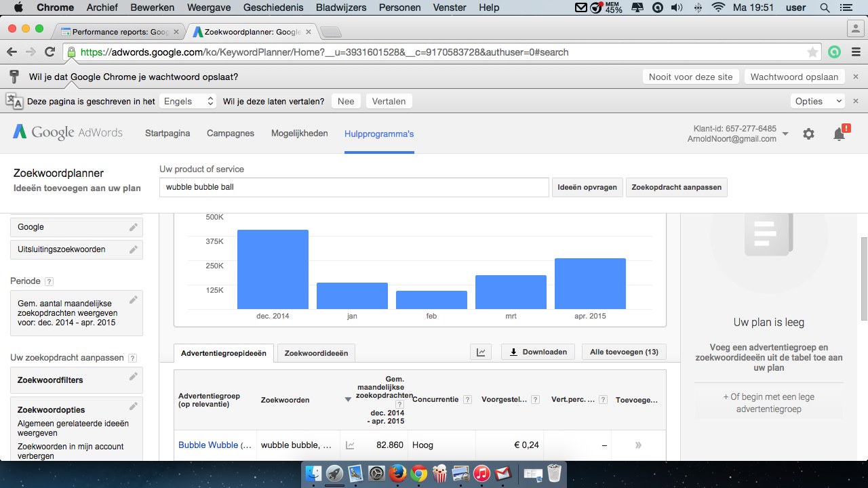Select the Advertentiegroepideeën tab

pos(224,353)
